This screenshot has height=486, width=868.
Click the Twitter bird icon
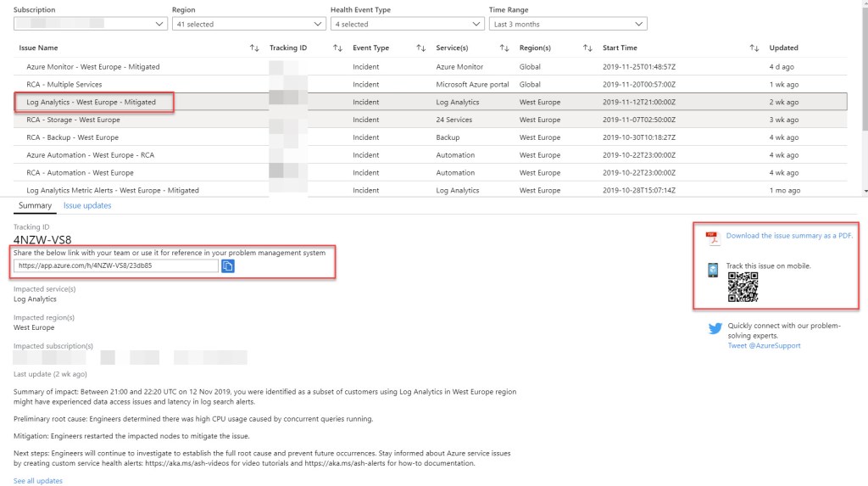pos(715,329)
